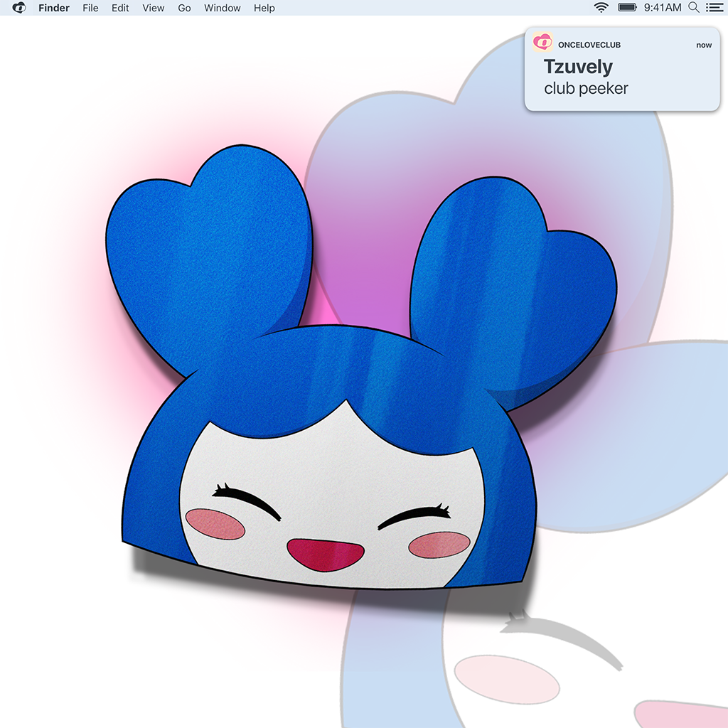Open the View menu
728x728 pixels.
point(153,8)
